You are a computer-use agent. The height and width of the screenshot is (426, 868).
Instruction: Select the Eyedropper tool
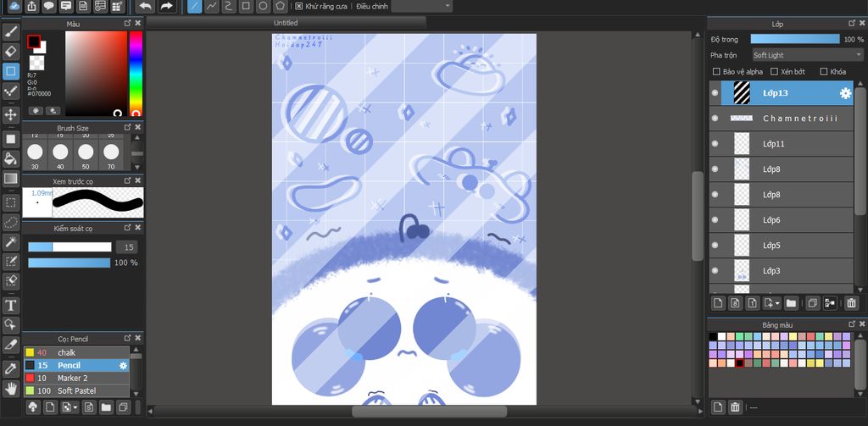10,368
